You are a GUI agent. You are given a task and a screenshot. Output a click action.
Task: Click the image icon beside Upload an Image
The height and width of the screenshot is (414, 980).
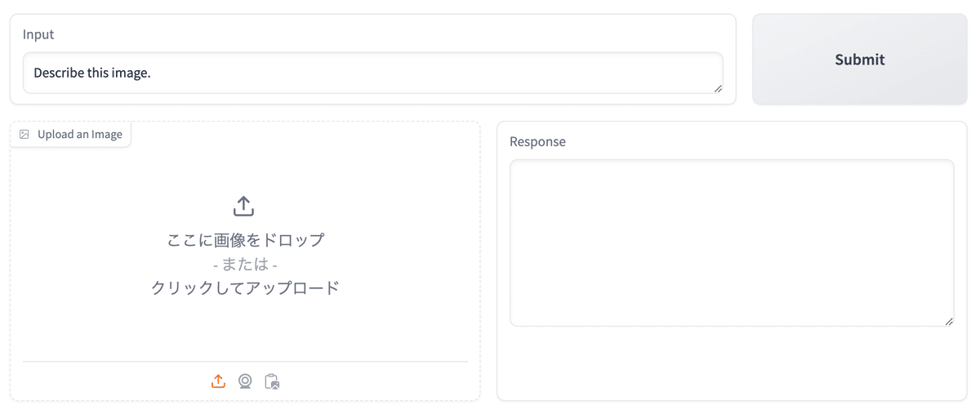(24, 135)
